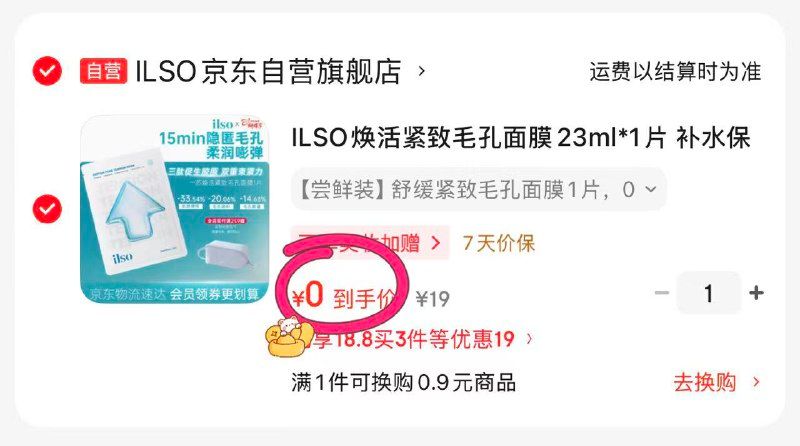Image resolution: width=800 pixels, height=446 pixels.
Task: Click the chevron next to store name
Action: (x=421, y=71)
